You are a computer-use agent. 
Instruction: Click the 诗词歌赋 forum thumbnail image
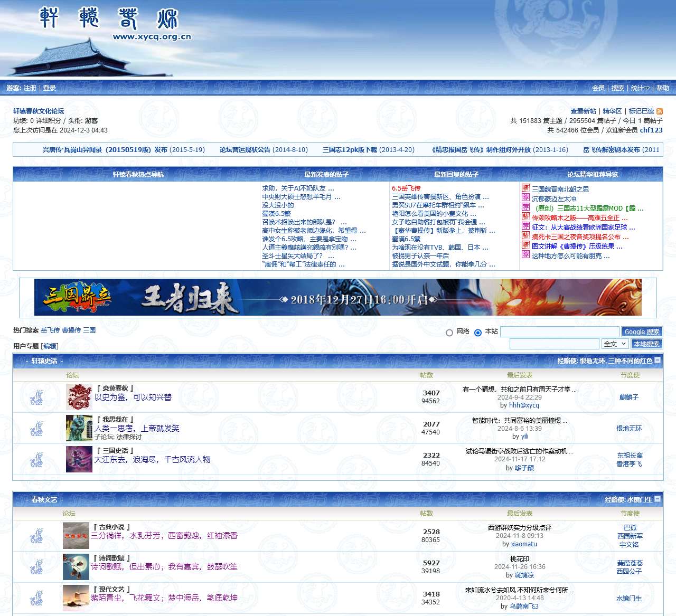[76, 567]
